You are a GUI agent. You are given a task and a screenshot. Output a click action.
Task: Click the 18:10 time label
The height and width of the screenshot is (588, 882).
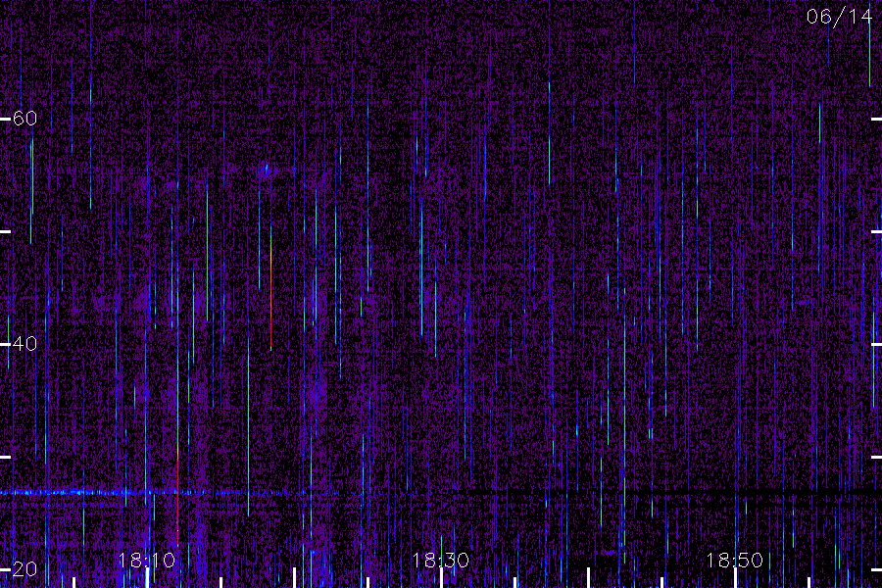point(147,561)
